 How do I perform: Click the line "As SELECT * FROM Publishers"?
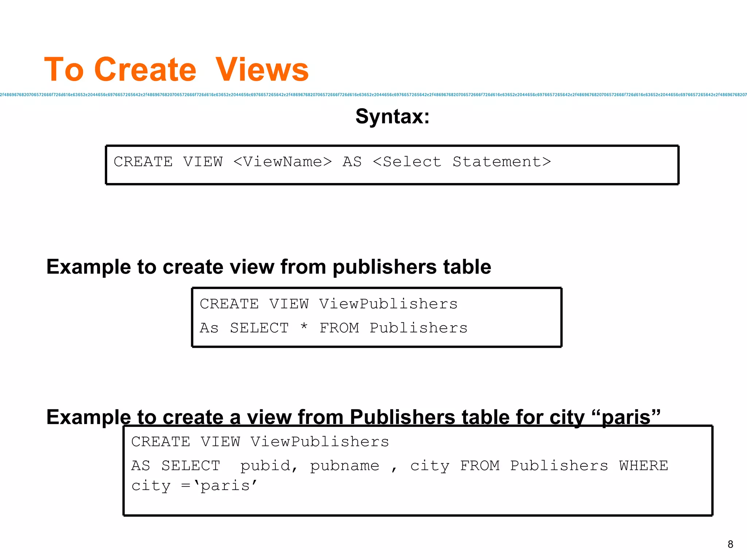click(333, 328)
